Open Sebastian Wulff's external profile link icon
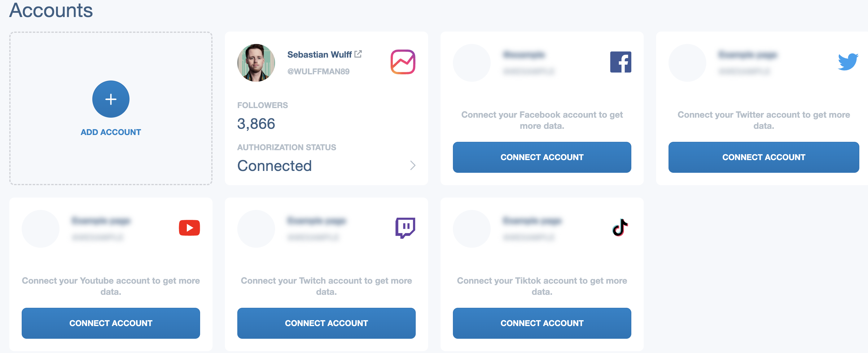Image resolution: width=868 pixels, height=353 pixels. [358, 54]
